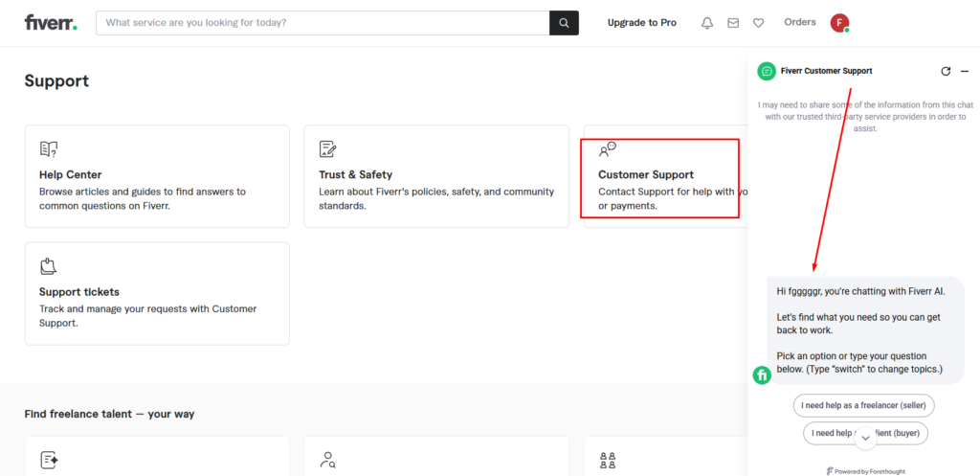
Task: Open Upgrade to Pro link
Action: [642, 23]
